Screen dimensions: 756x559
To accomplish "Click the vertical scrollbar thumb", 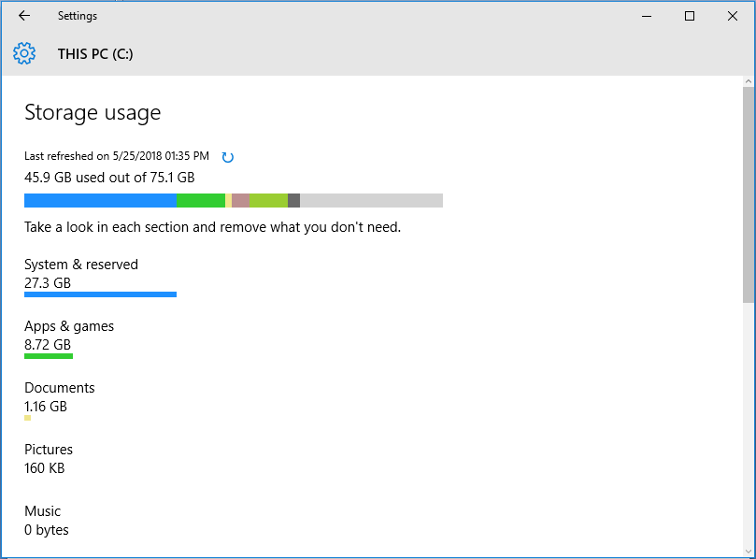I will pos(748,195).
